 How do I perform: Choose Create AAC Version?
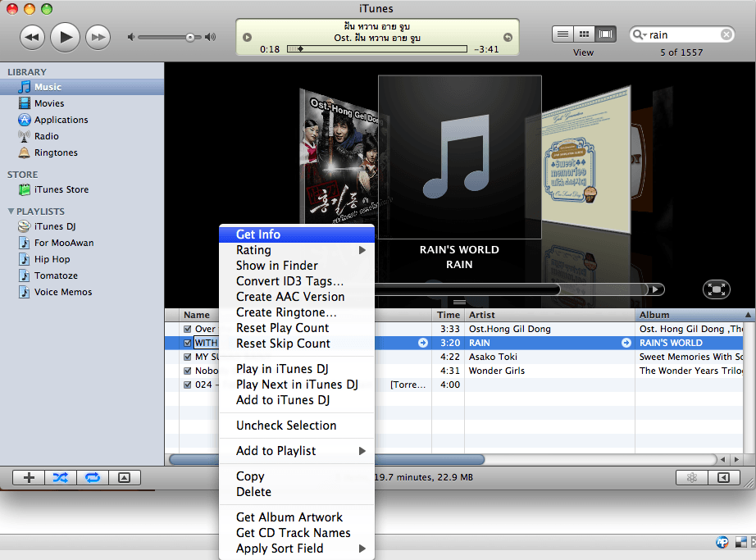(x=297, y=296)
